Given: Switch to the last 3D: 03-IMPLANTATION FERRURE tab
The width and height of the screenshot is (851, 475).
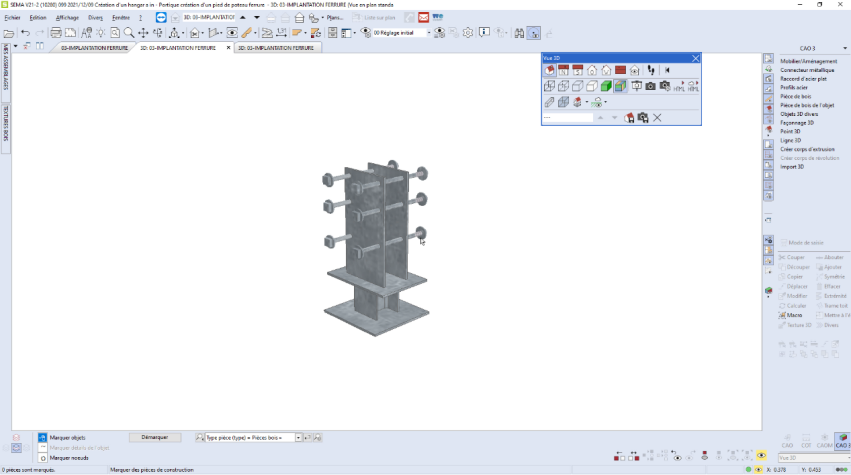Looking at the screenshot, I should click(x=276, y=48).
